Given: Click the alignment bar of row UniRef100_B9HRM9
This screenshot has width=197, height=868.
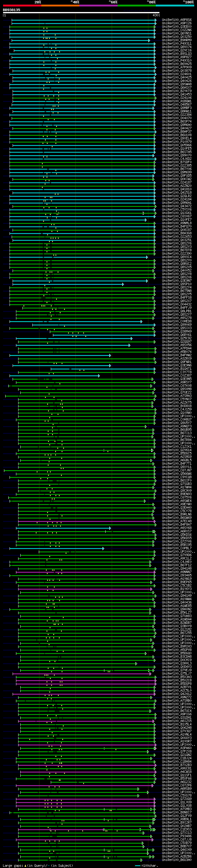Looking at the screenshot, I should coord(81,40).
